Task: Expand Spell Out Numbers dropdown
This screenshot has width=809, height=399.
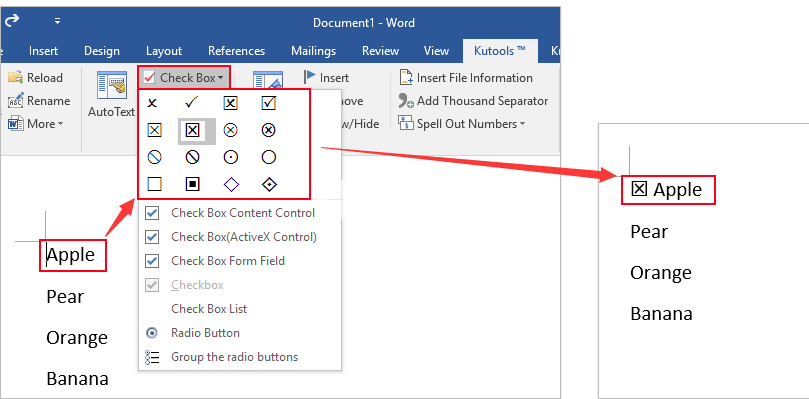Action: (x=462, y=124)
